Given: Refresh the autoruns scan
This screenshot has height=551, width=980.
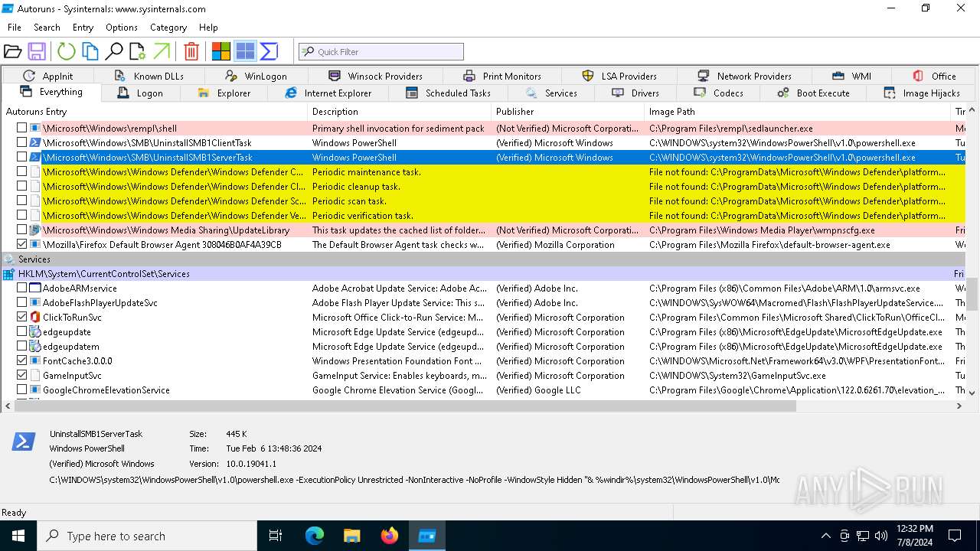Looking at the screenshot, I should click(67, 51).
